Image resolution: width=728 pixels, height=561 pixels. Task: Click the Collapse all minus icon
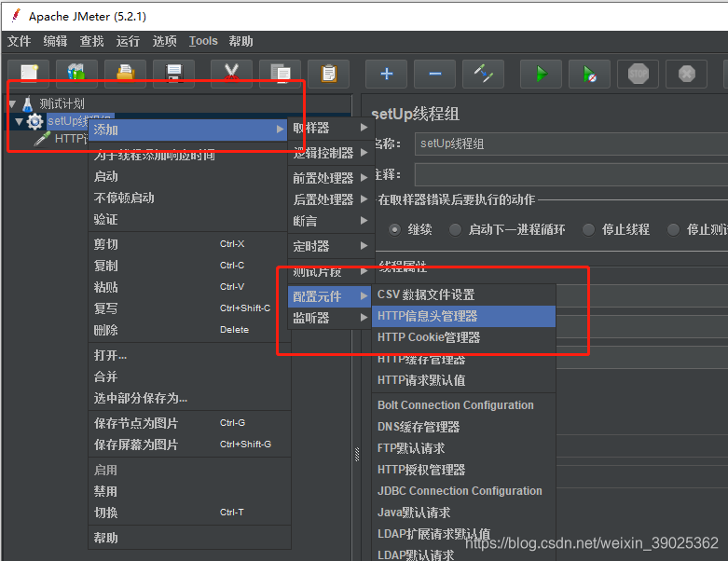pos(435,74)
